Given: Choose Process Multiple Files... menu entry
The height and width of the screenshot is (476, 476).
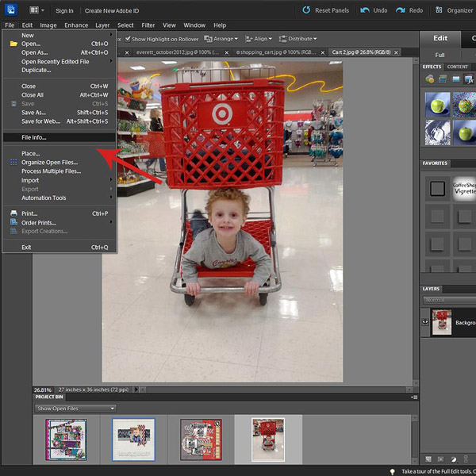Looking at the screenshot, I should (x=59, y=171).
